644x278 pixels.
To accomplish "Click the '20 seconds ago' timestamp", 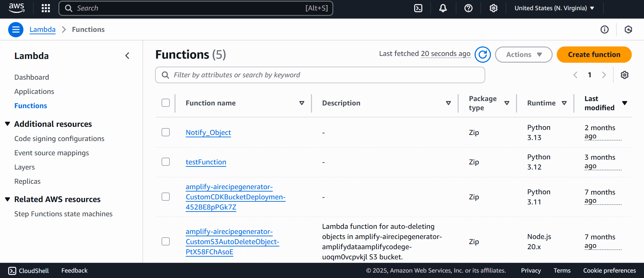I will tap(445, 54).
